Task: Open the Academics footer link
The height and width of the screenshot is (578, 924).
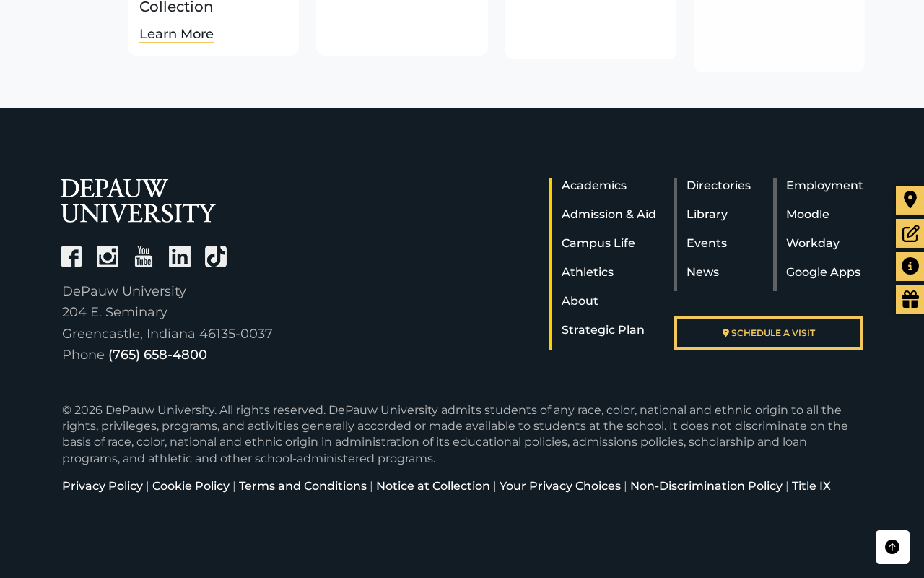Action: click(x=594, y=186)
